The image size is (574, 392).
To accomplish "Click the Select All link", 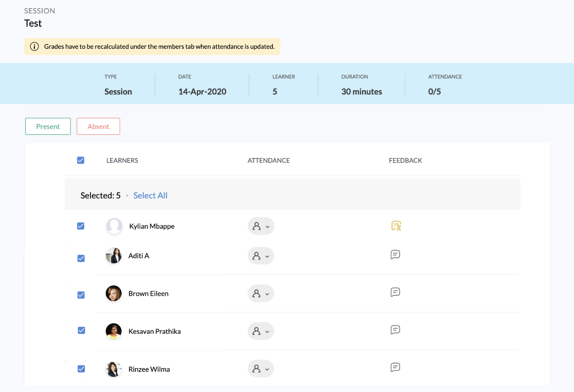I will [x=150, y=196].
